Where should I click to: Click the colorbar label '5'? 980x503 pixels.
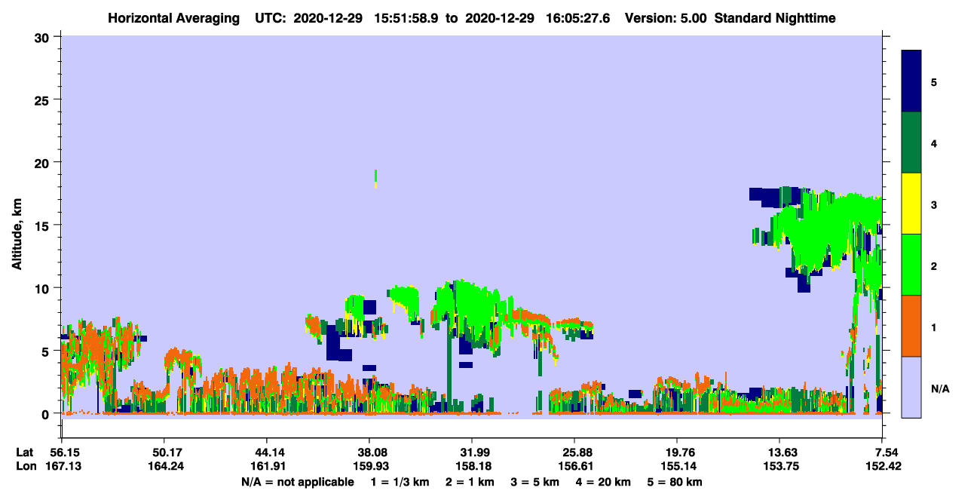934,81
